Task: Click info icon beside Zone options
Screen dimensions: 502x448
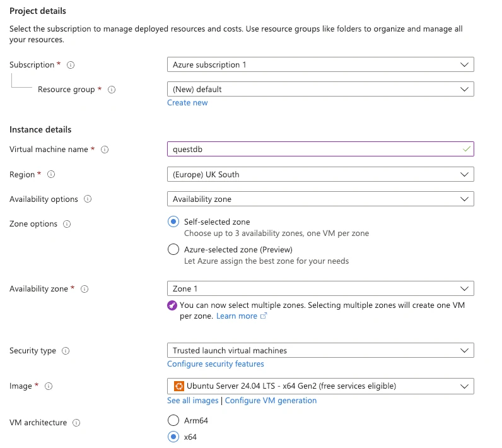Action: click(67, 224)
